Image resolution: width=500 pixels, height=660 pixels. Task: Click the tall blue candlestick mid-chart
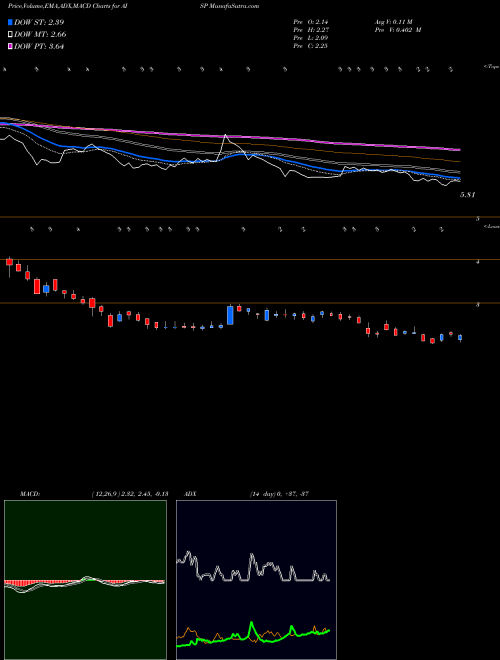tap(230, 315)
